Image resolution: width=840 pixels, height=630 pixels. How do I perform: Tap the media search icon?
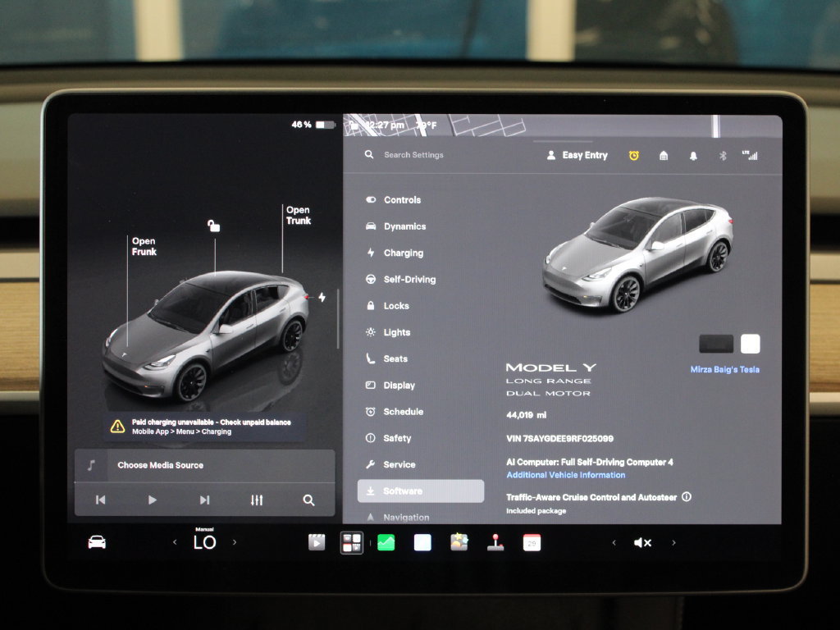point(308,500)
